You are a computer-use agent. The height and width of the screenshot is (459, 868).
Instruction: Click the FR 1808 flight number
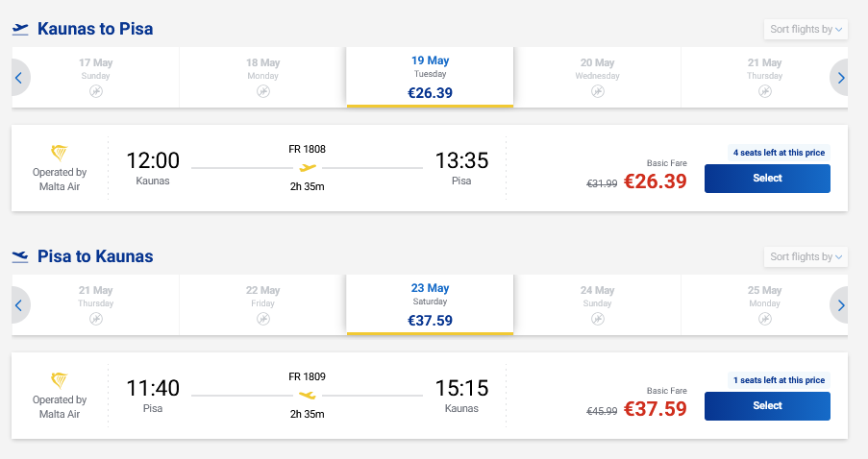307,149
